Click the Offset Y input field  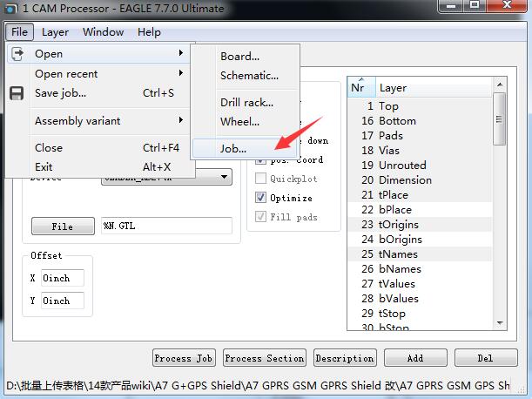pos(63,301)
